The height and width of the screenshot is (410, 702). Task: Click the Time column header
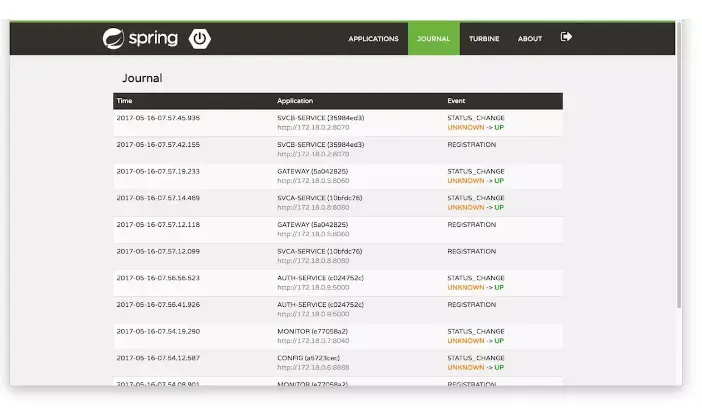pyautogui.click(x=124, y=101)
